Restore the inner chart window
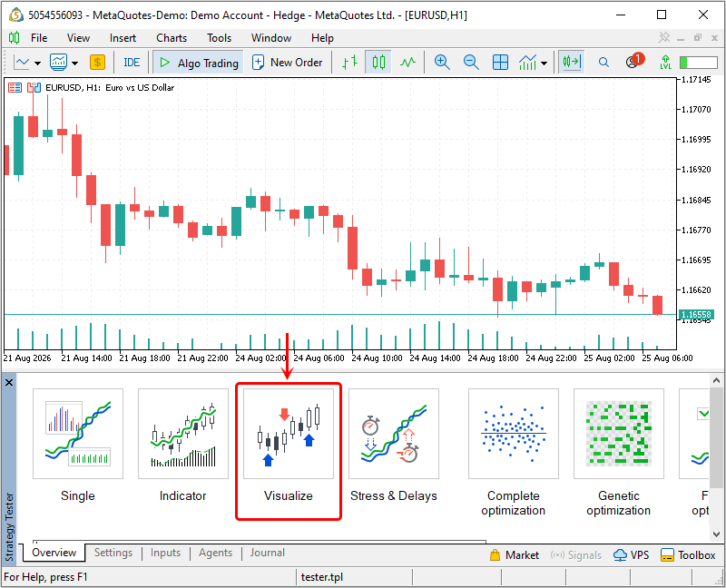The image size is (726, 588). [698, 37]
